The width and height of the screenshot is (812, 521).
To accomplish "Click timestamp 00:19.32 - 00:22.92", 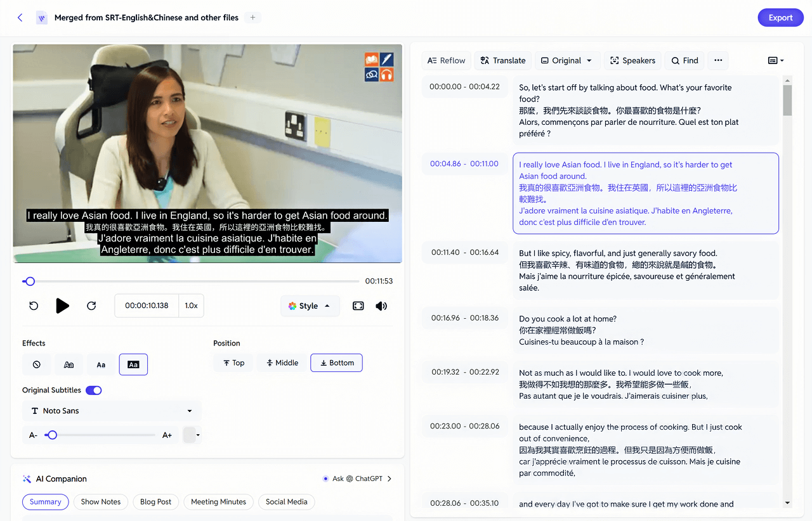I will pyautogui.click(x=464, y=372).
